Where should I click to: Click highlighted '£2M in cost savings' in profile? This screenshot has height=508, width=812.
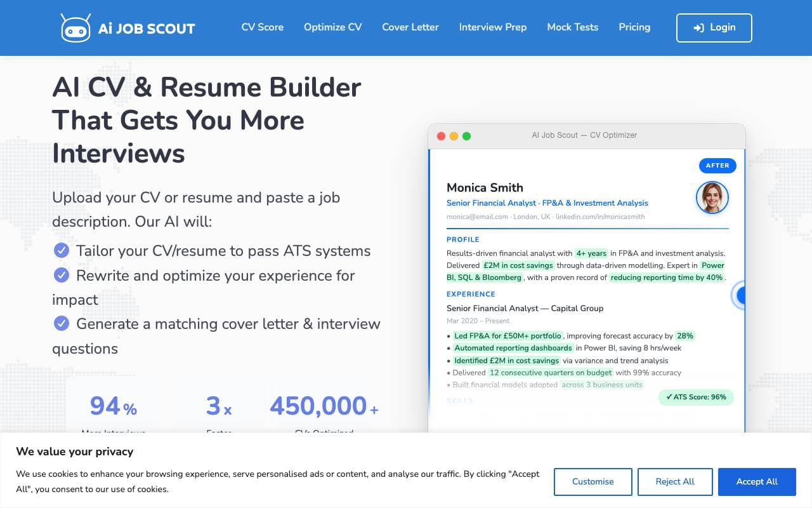click(518, 265)
